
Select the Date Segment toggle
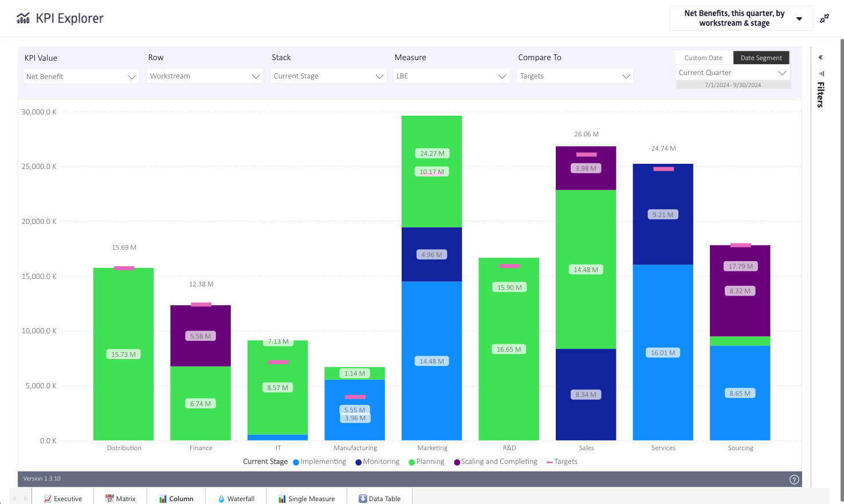point(761,58)
